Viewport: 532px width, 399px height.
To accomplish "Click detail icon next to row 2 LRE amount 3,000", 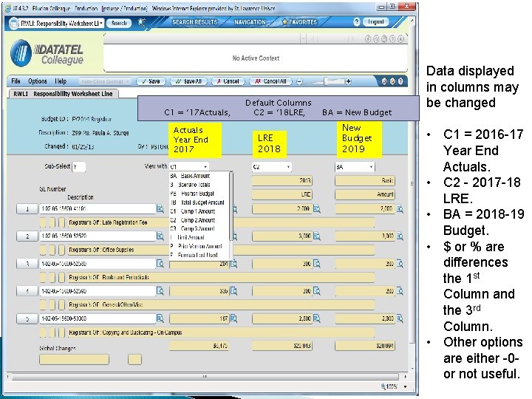I will coord(316,236).
